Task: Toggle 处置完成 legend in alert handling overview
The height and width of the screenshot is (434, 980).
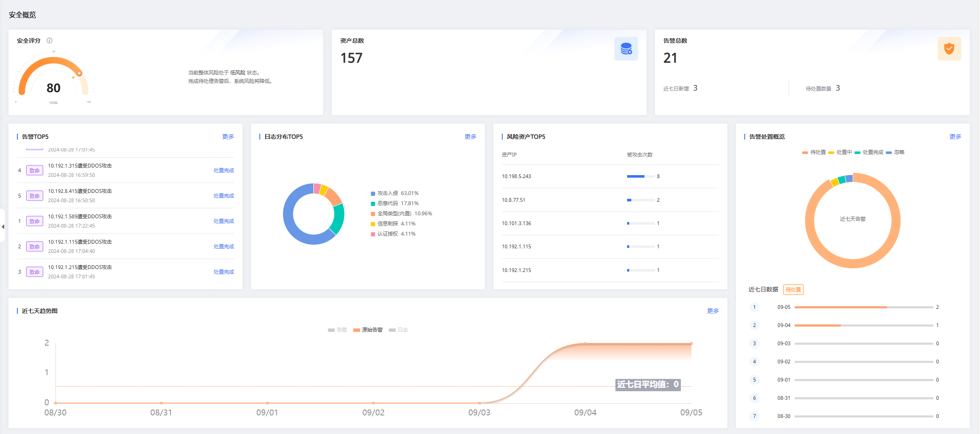Action: pos(869,152)
